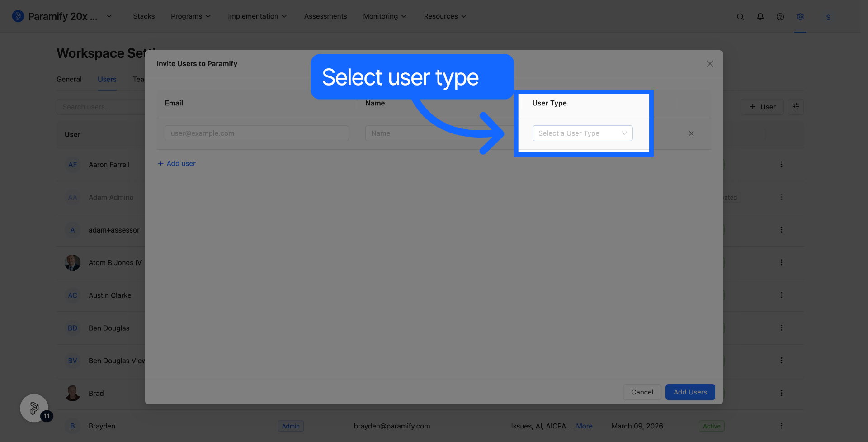
Task: Click the B avatar for Brayden
Action: tap(72, 426)
